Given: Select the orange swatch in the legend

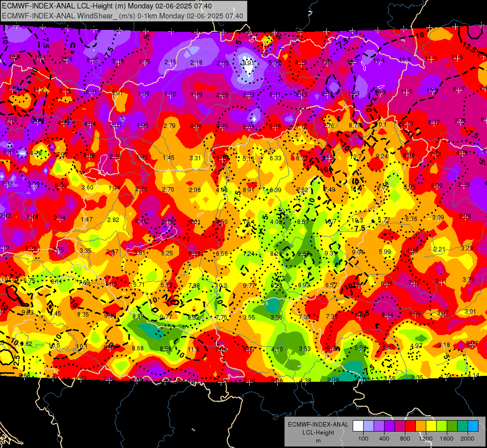Looking at the screenshot, I should pos(421,426).
